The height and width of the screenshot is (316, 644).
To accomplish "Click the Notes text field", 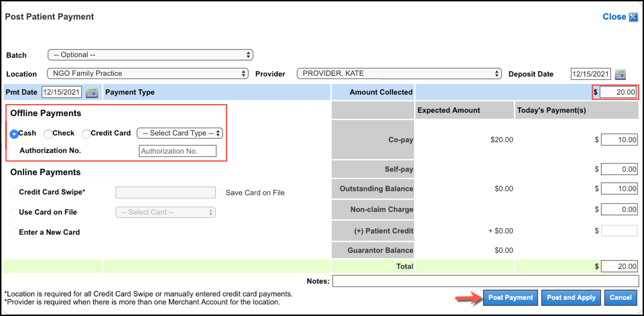I will tap(485, 281).
